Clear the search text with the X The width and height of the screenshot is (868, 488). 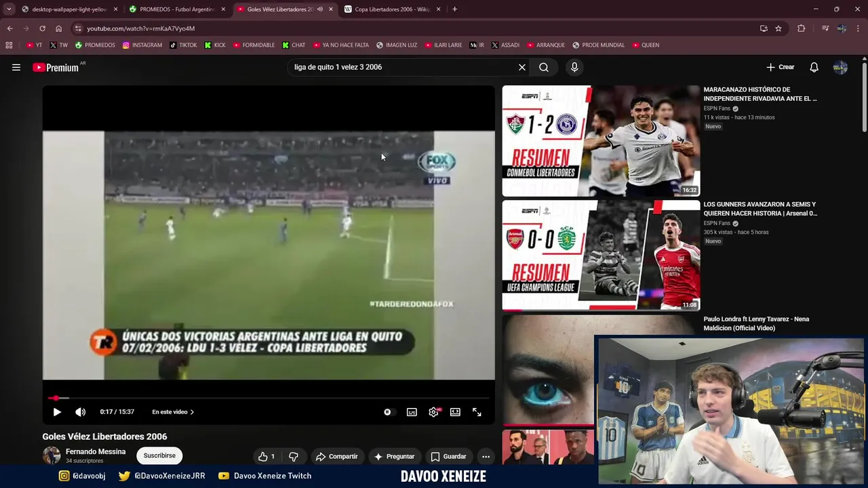click(522, 67)
